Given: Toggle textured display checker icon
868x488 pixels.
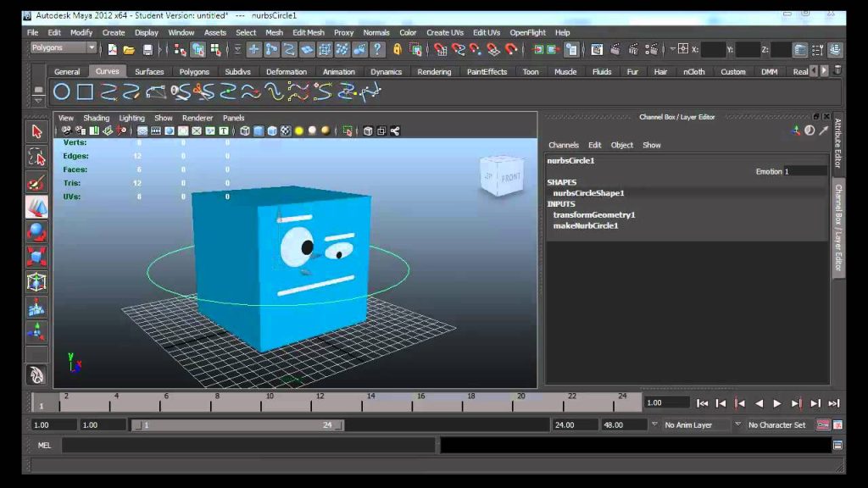Looking at the screenshot, I should point(286,131).
